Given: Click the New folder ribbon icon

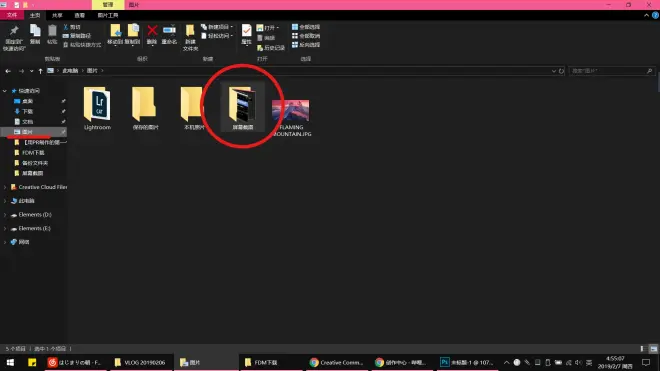Looking at the screenshot, I should (190, 31).
